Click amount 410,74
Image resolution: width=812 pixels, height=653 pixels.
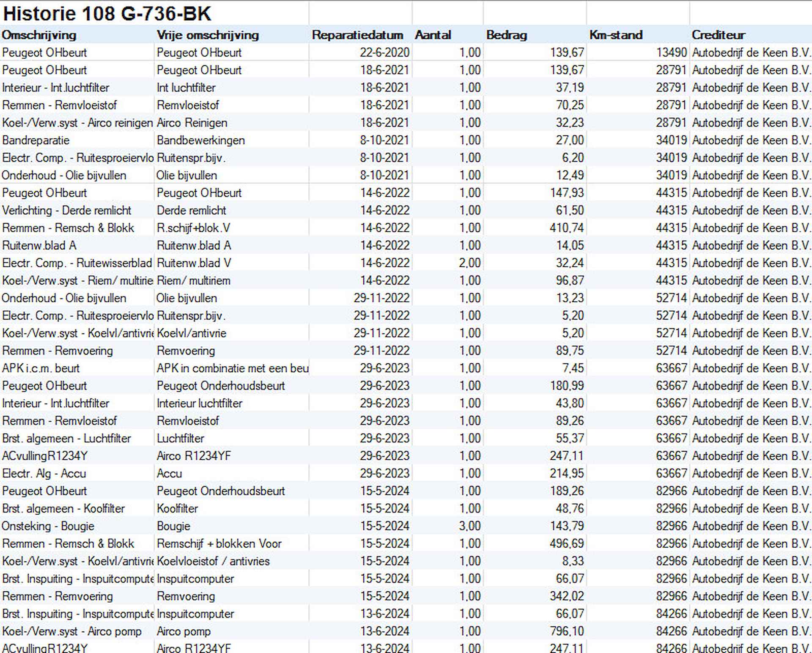567,228
